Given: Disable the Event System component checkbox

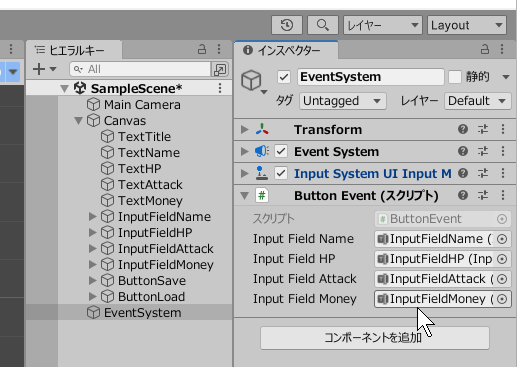Looking at the screenshot, I should [281, 151].
